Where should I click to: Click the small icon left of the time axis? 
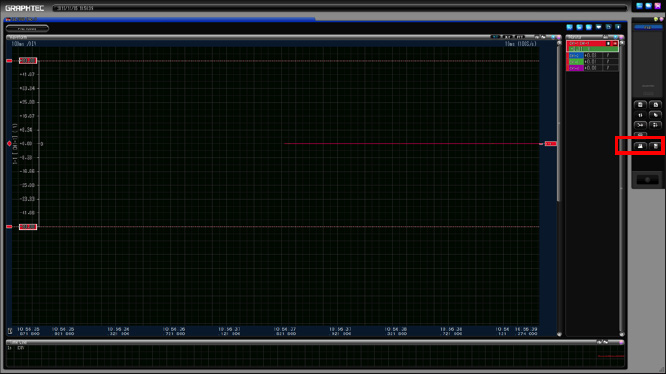[x=10, y=331]
